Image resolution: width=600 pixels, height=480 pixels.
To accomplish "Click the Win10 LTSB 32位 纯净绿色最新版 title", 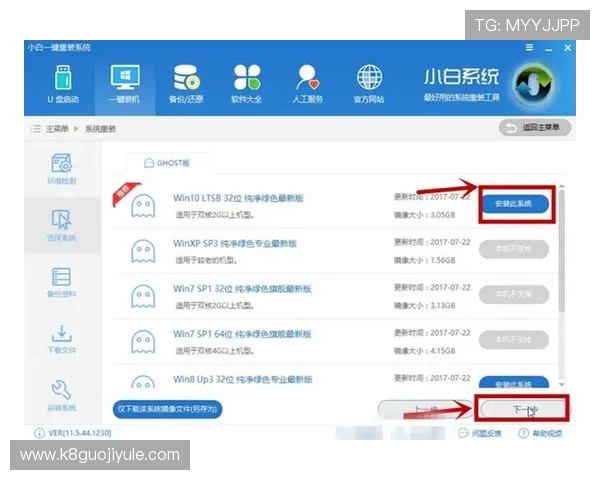I will coord(238,198).
